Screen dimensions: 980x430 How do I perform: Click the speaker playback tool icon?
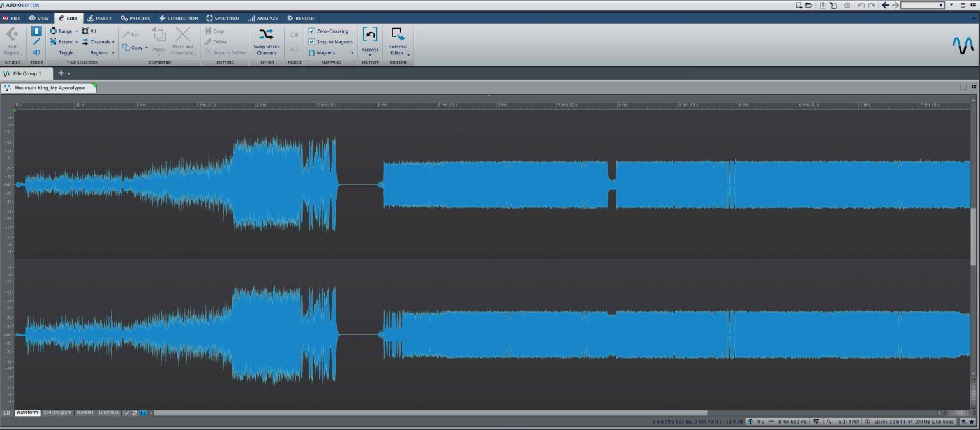[36, 52]
